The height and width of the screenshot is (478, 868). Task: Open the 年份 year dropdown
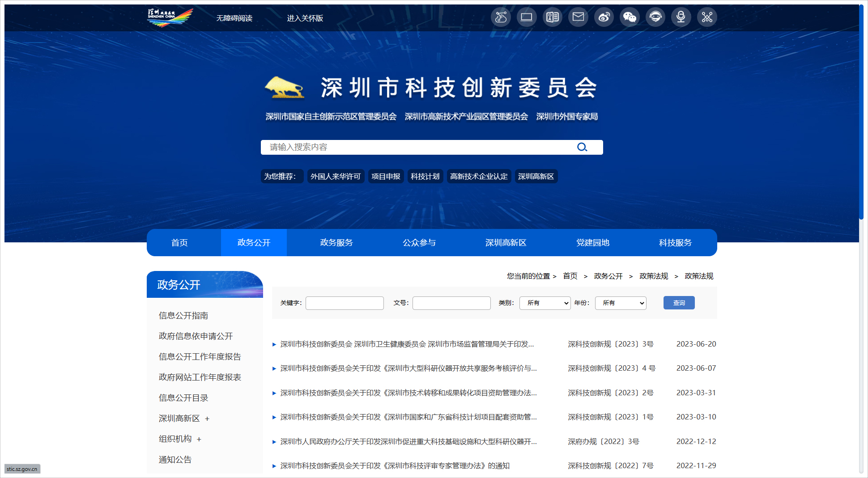click(621, 303)
